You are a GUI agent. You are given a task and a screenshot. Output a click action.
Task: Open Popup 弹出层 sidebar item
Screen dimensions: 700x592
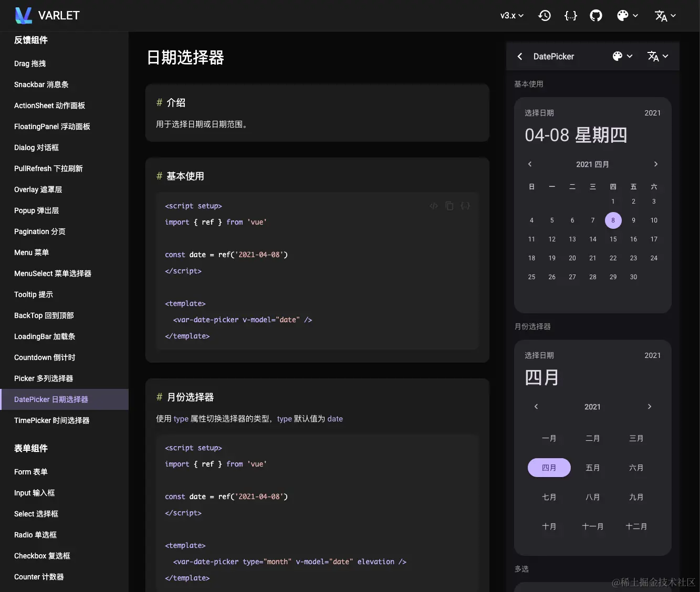(x=64, y=210)
